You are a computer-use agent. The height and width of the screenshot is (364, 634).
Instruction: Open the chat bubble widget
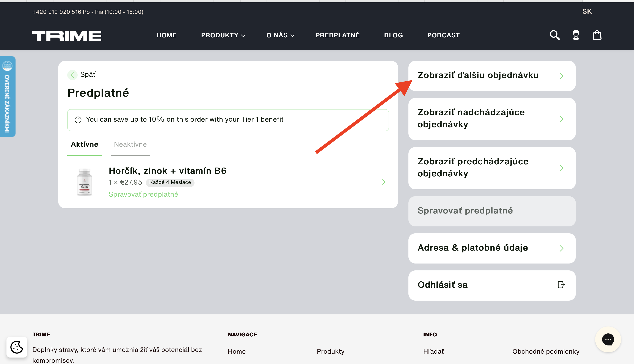click(608, 339)
